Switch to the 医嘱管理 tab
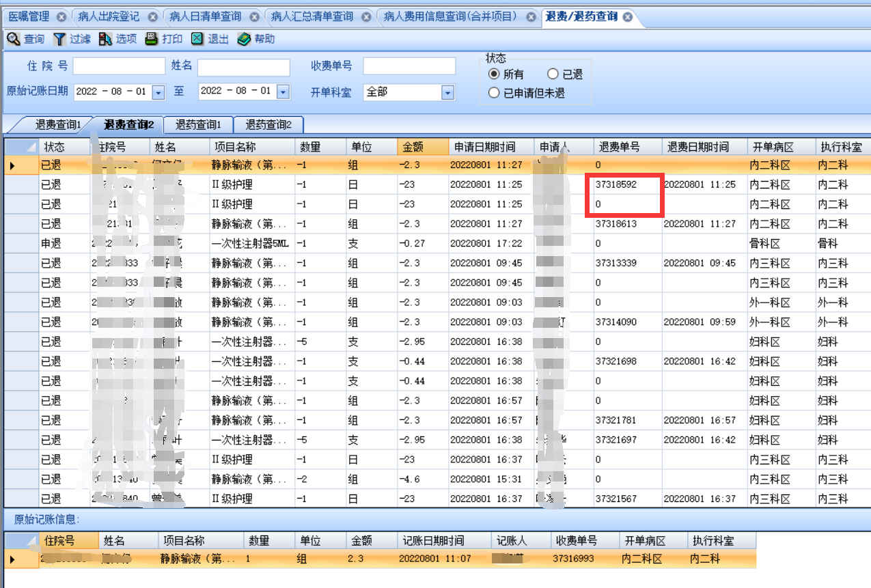The image size is (871, 588). tap(29, 16)
